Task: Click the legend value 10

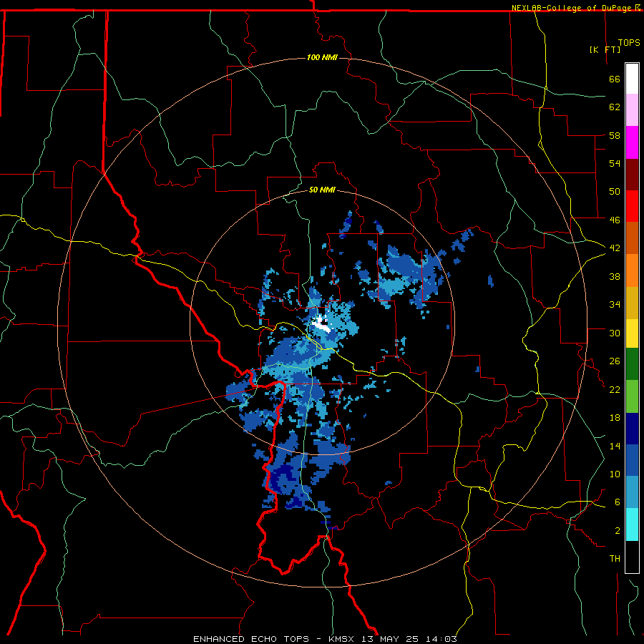Action: (x=615, y=474)
